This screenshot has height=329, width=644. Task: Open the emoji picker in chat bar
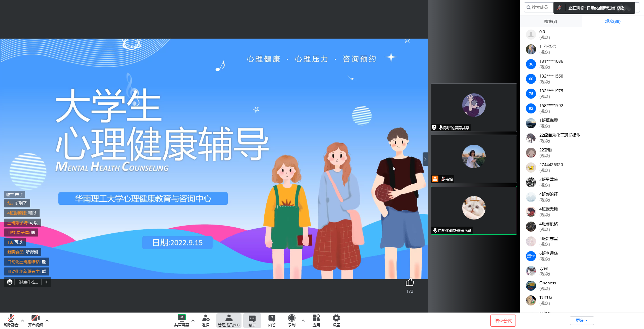pos(10,282)
